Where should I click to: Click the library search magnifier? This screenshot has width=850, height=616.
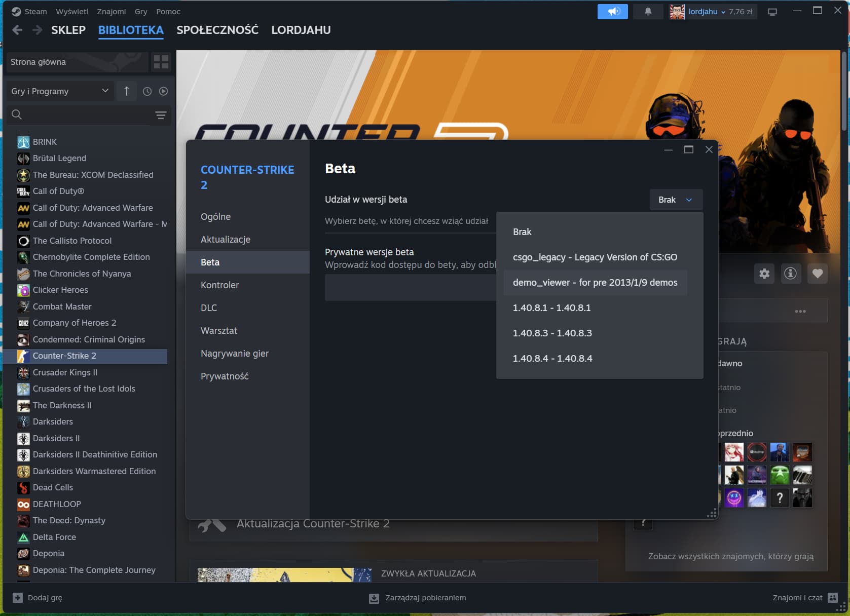(x=17, y=114)
